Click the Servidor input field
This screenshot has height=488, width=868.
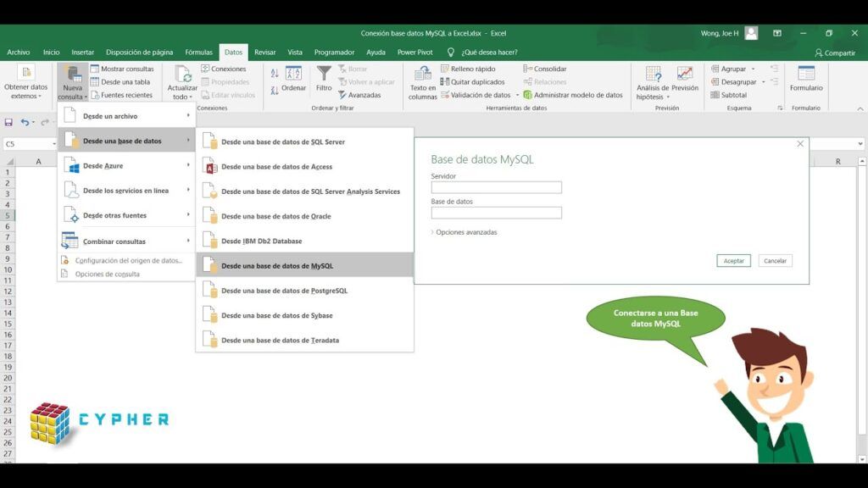[x=497, y=187]
